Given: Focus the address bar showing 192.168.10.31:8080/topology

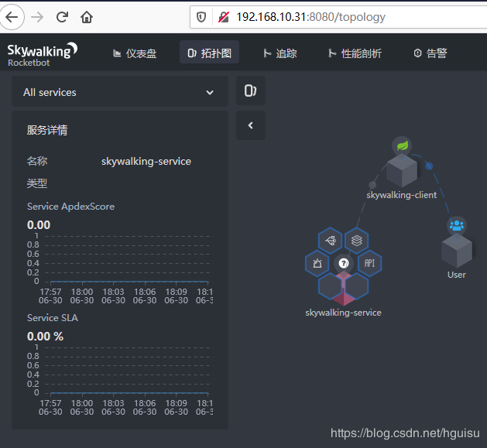Looking at the screenshot, I should point(338,17).
